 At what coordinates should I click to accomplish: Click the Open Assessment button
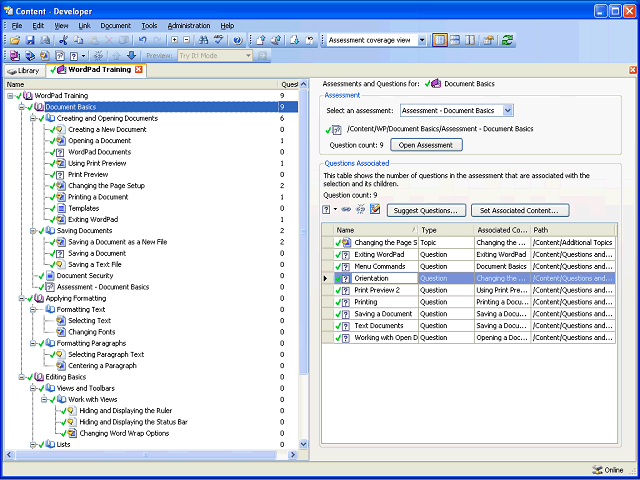coord(427,145)
